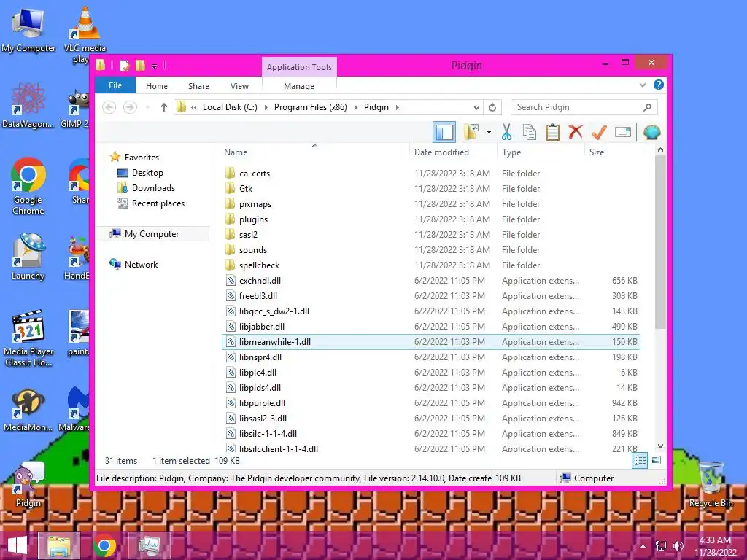Open the Manage ribbon tab

pyautogui.click(x=299, y=86)
